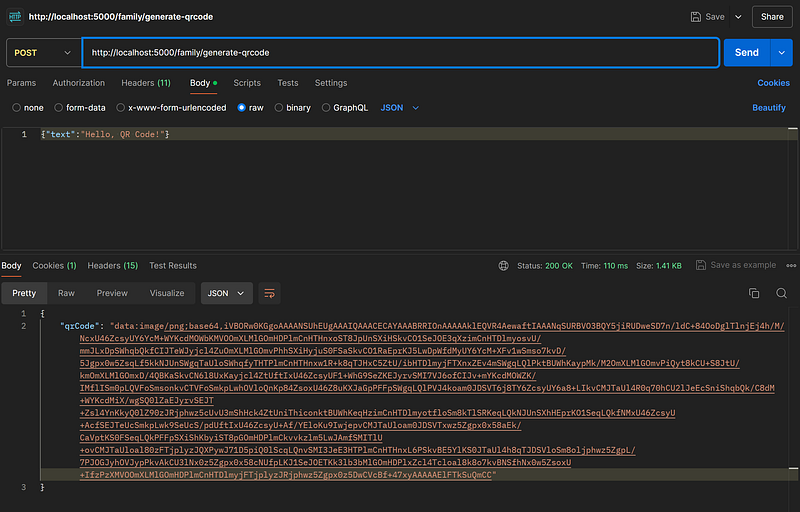Click the Share button
The image size is (800, 512).
[772, 17]
